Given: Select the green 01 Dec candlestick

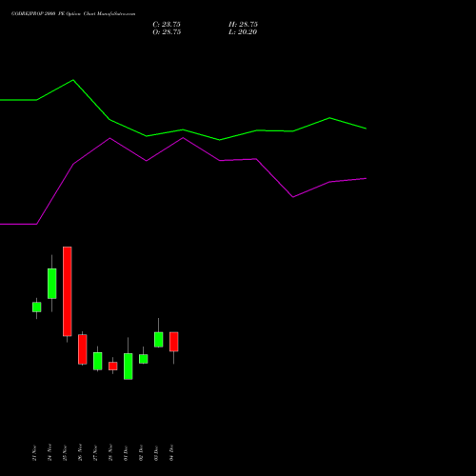Looking at the screenshot, I should [129, 366].
